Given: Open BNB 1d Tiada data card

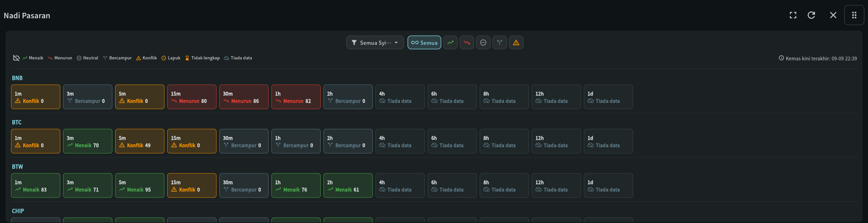Looking at the screenshot, I should click(609, 97).
